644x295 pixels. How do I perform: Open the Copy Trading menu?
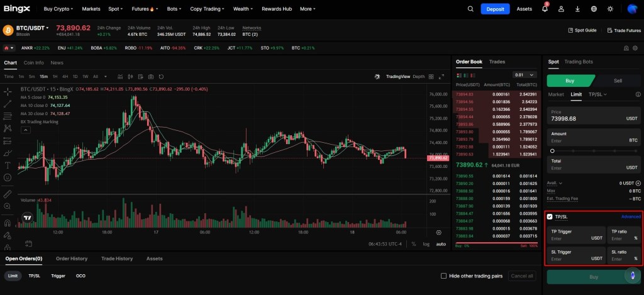207,9
